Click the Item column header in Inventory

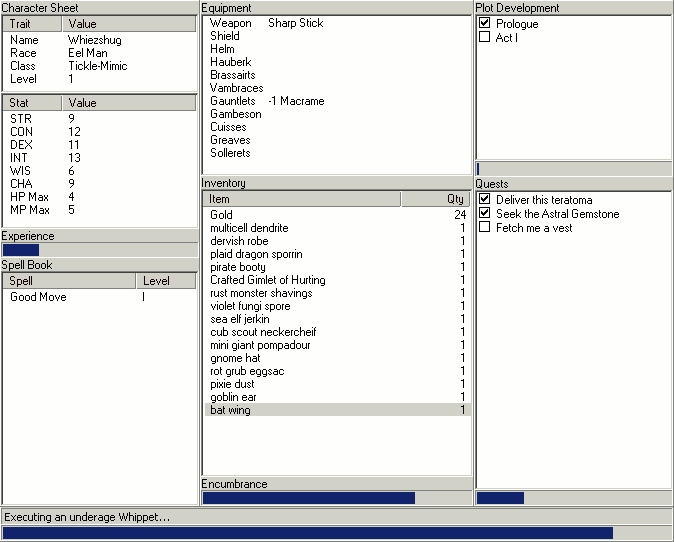click(x=301, y=199)
